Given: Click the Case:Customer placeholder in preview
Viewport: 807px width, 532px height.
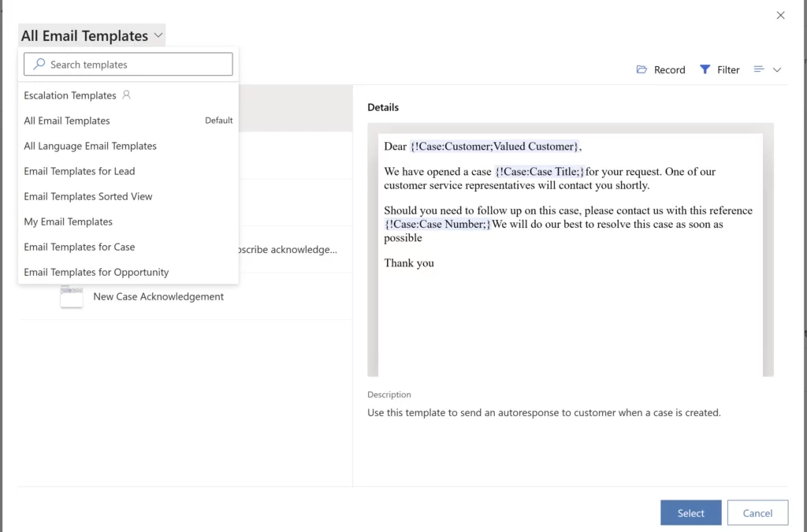Looking at the screenshot, I should click(494, 146).
